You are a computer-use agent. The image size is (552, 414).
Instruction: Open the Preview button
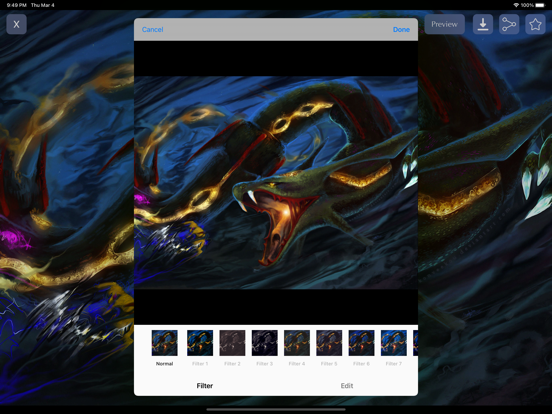444,24
